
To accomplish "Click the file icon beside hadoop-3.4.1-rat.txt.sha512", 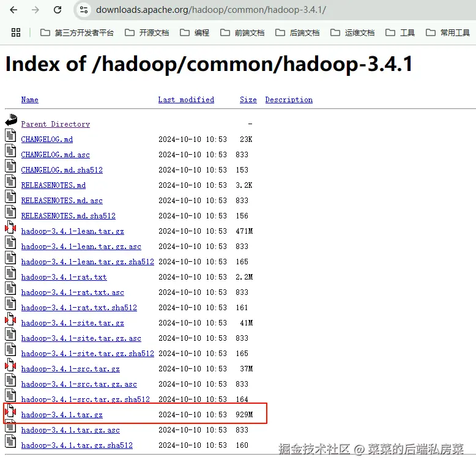I will pyautogui.click(x=10, y=303).
